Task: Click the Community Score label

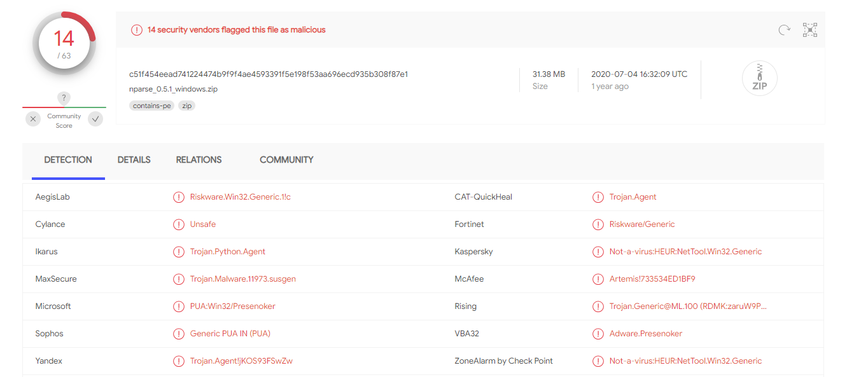Action: 64,121
